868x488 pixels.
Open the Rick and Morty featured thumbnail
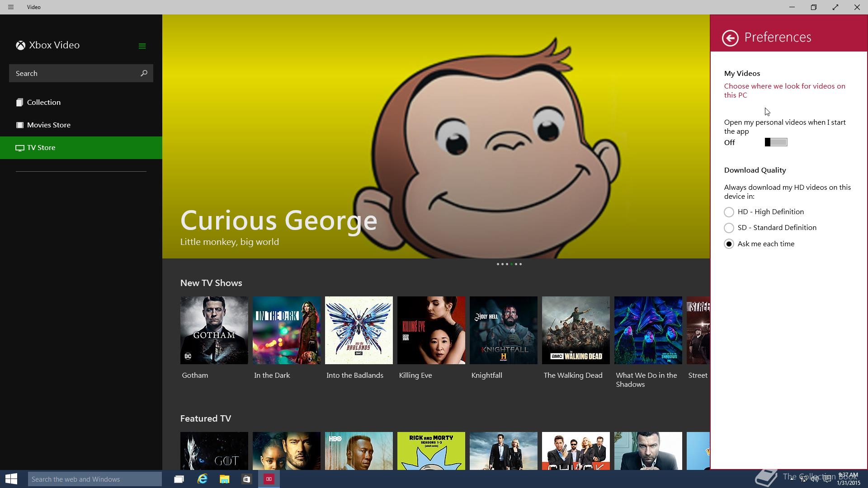(x=431, y=451)
